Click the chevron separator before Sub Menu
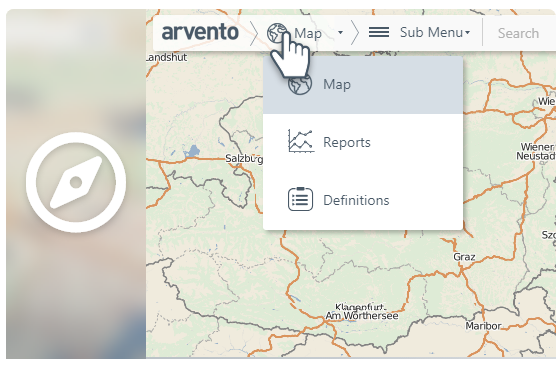This screenshot has height=368, width=556. 355,33
